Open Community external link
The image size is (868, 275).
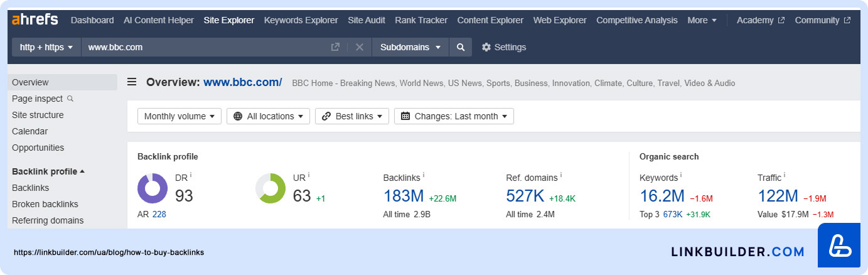pos(823,20)
